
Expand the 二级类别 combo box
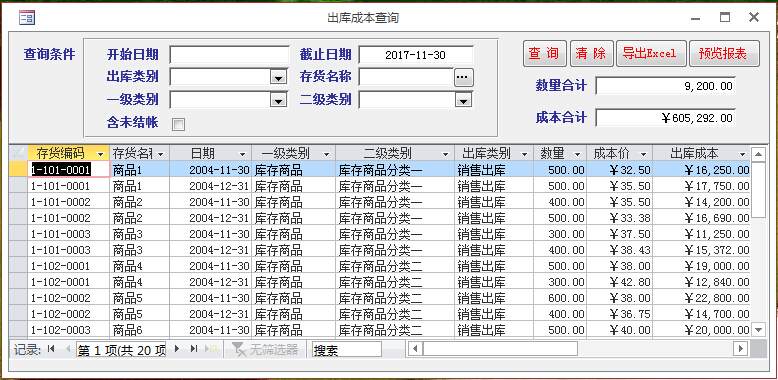(463, 100)
